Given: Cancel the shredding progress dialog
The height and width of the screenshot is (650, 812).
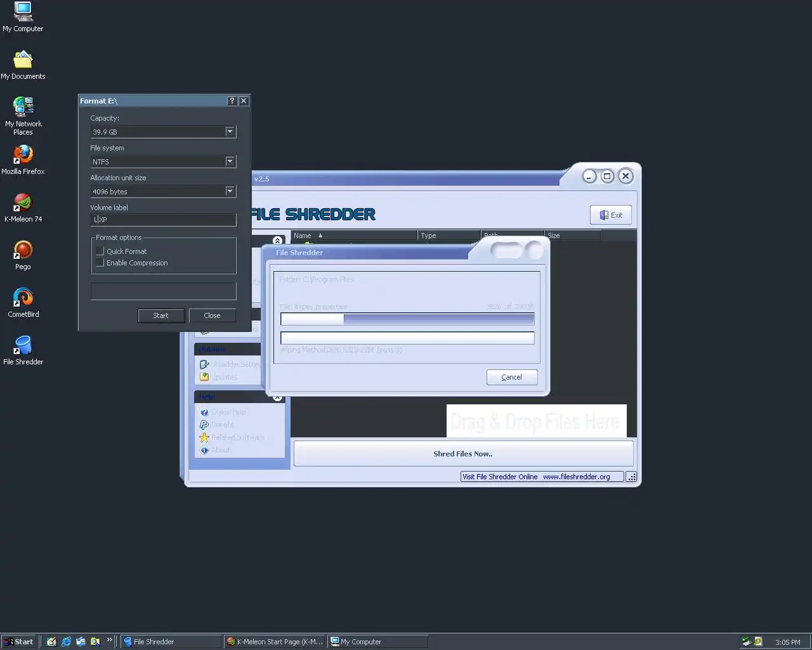Looking at the screenshot, I should click(x=512, y=377).
